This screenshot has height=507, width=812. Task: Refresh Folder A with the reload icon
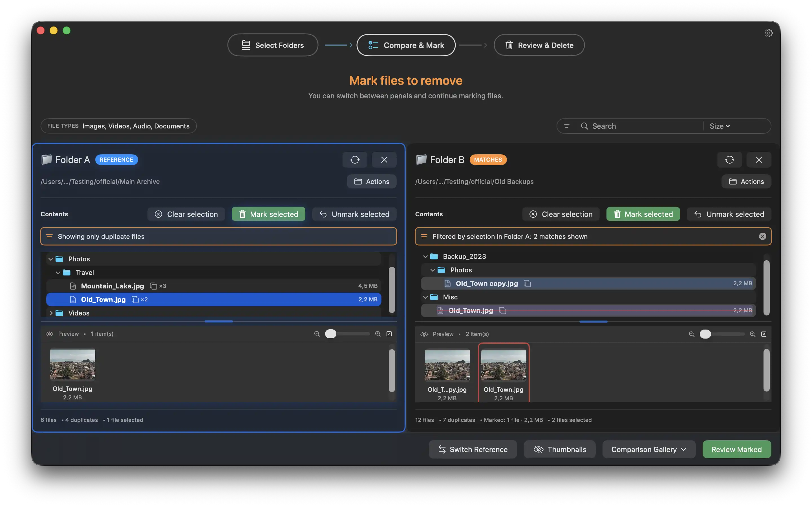(355, 160)
